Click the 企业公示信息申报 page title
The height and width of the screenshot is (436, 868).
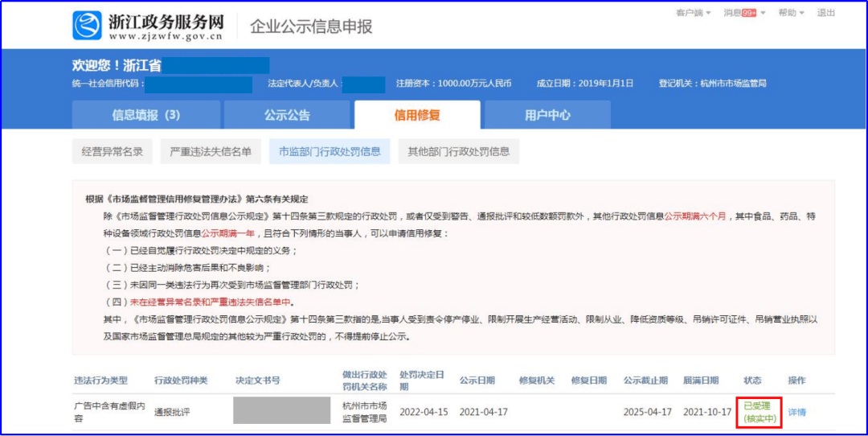(311, 27)
